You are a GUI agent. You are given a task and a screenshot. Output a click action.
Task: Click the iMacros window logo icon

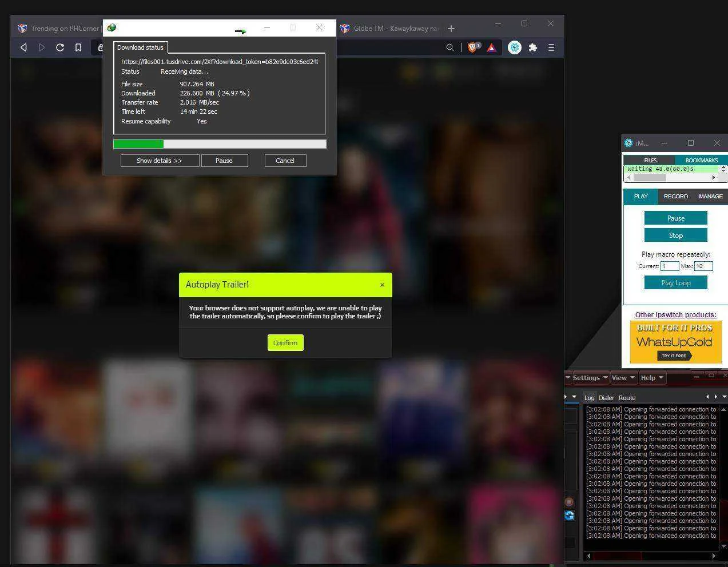628,143
